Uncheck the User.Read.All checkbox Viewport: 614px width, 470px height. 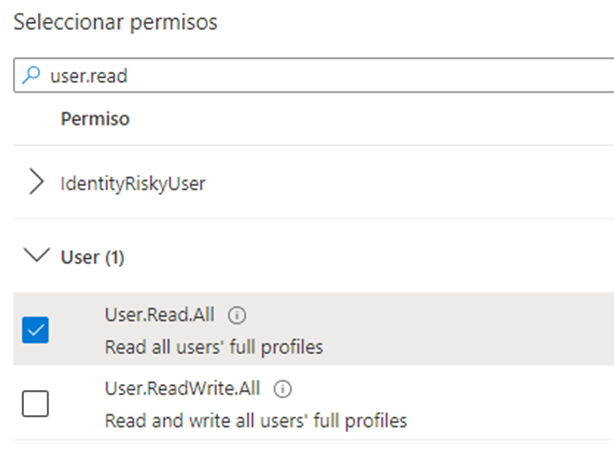point(35,330)
